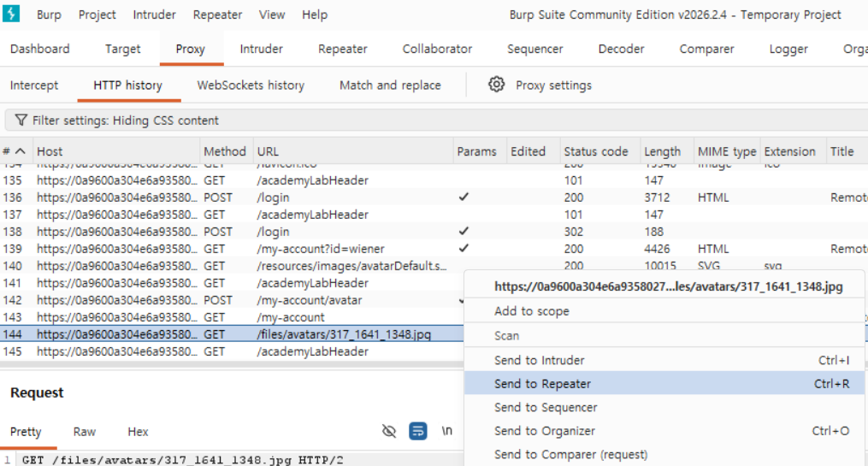Select the HTTP history sub-tab
This screenshot has height=466, width=868.
[128, 86]
